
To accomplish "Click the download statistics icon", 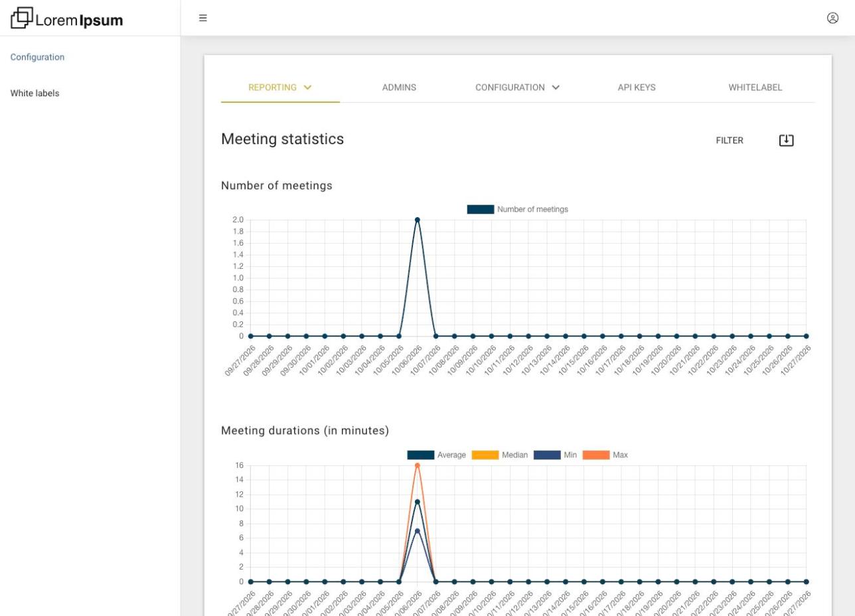I will point(786,140).
